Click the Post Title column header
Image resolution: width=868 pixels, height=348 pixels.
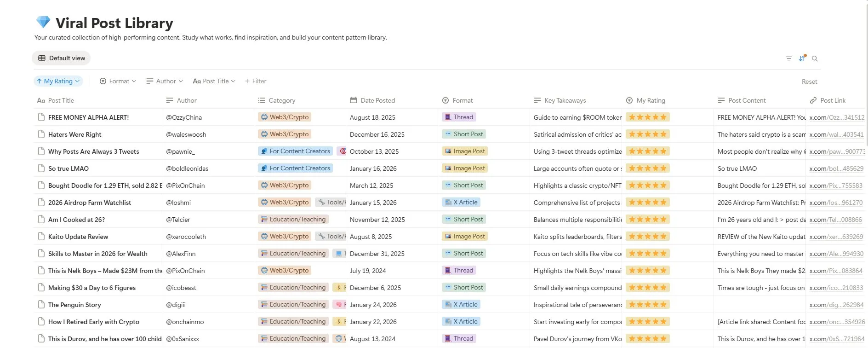point(56,100)
